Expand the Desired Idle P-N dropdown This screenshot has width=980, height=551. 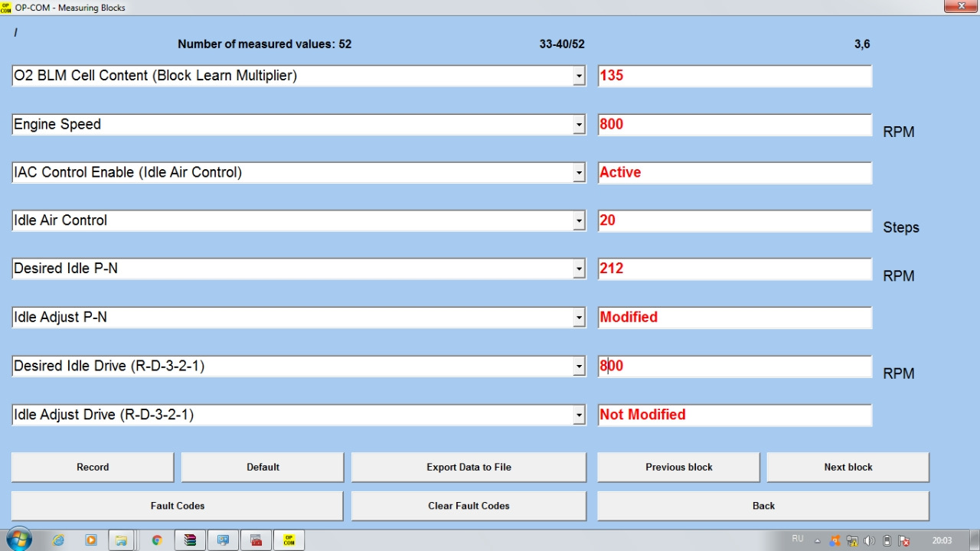pos(580,269)
